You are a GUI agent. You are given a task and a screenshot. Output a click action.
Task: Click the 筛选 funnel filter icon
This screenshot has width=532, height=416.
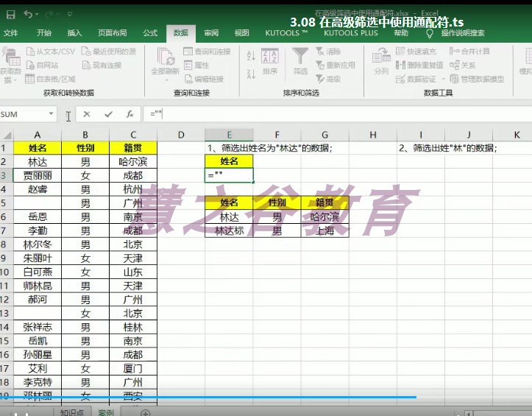click(x=300, y=56)
